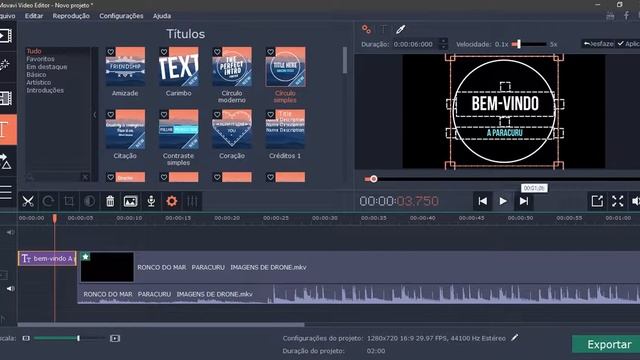Click the pencil to edit project settings

515,338
